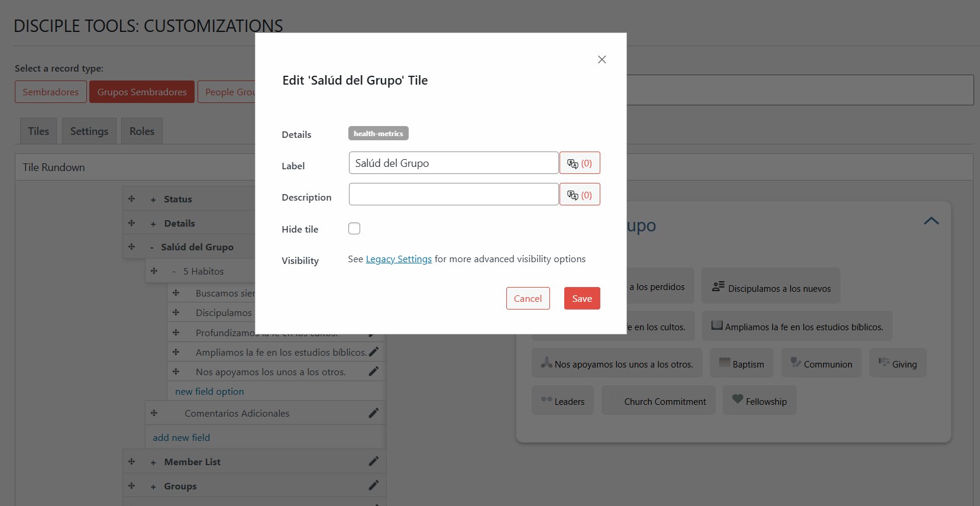This screenshot has width=980, height=506.
Task: Edit the Member List tile via pencil icon
Action: [373, 462]
